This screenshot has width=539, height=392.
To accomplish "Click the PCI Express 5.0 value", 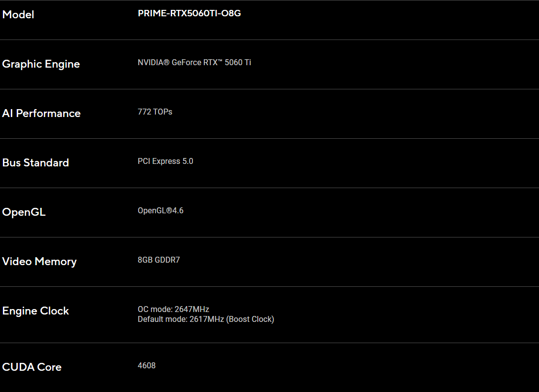I will click(x=165, y=161).
